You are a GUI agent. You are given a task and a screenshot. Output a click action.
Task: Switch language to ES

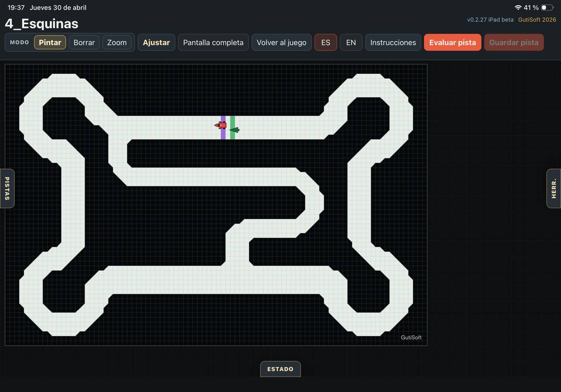326,43
